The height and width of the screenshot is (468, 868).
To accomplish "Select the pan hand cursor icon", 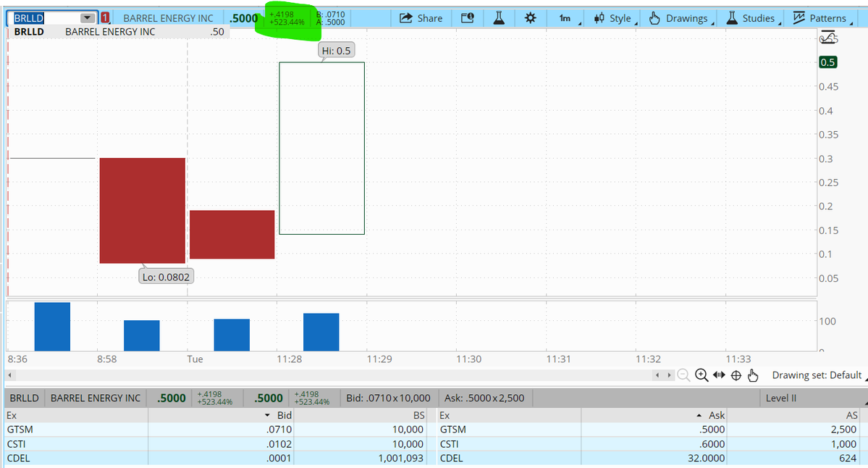I will point(752,375).
